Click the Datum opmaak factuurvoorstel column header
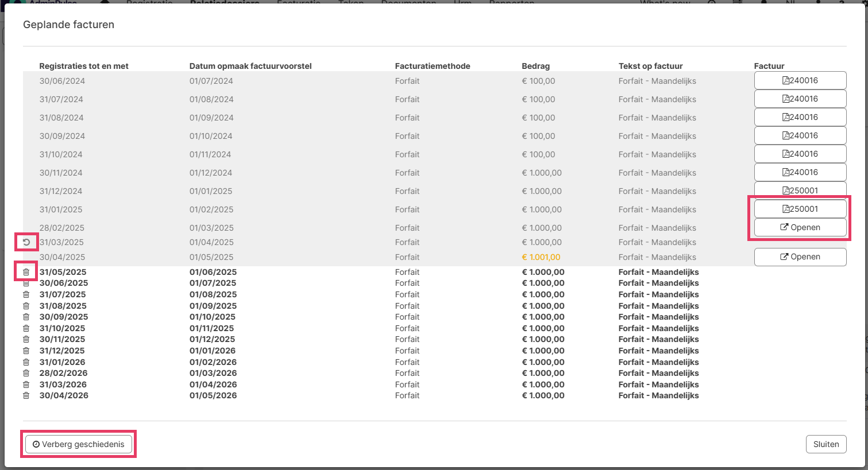The height and width of the screenshot is (470, 868). tap(250, 66)
